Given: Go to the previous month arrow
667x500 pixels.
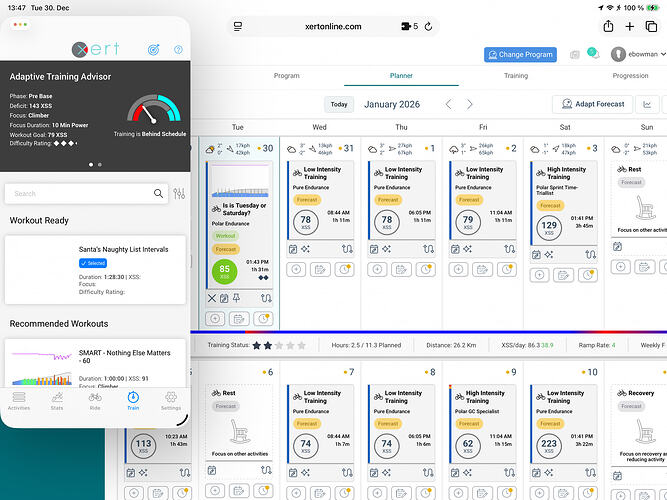Looking at the screenshot, I should (448, 104).
